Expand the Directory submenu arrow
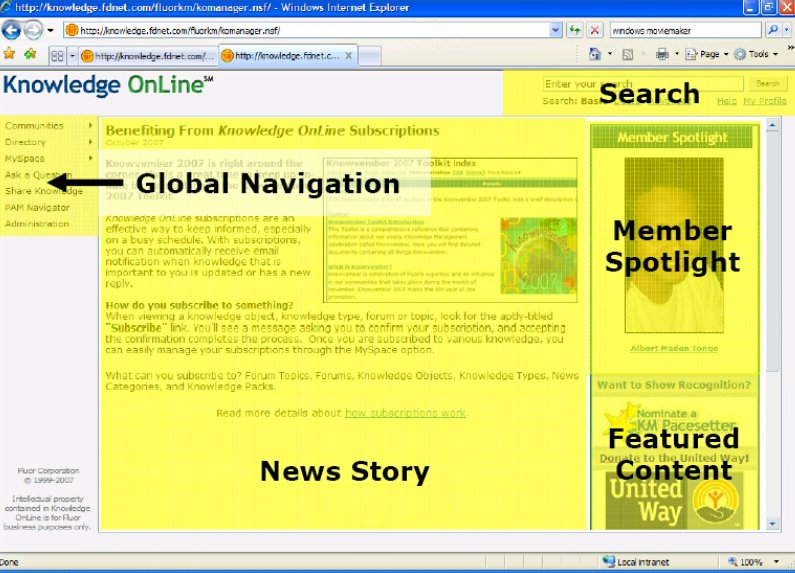 pyautogui.click(x=90, y=141)
